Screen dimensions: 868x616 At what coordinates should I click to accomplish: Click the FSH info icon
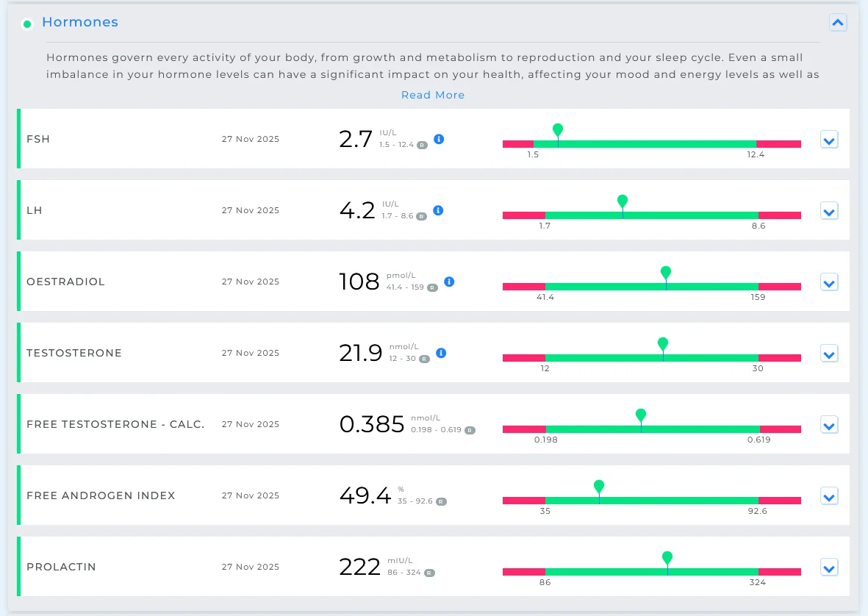(x=439, y=139)
